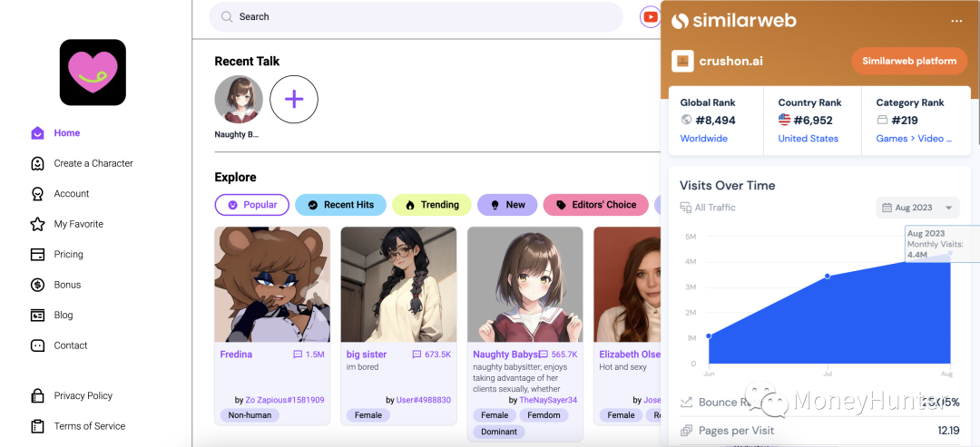Open the Privacy Policy link
The image size is (980, 447).
[x=83, y=396]
